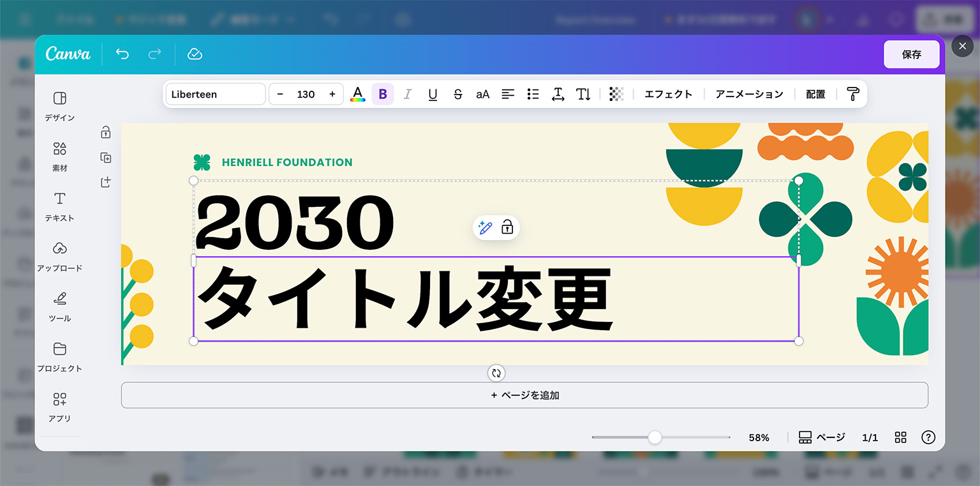The image size is (980, 486).
Task: Click the 保存 save button
Action: pyautogui.click(x=911, y=54)
